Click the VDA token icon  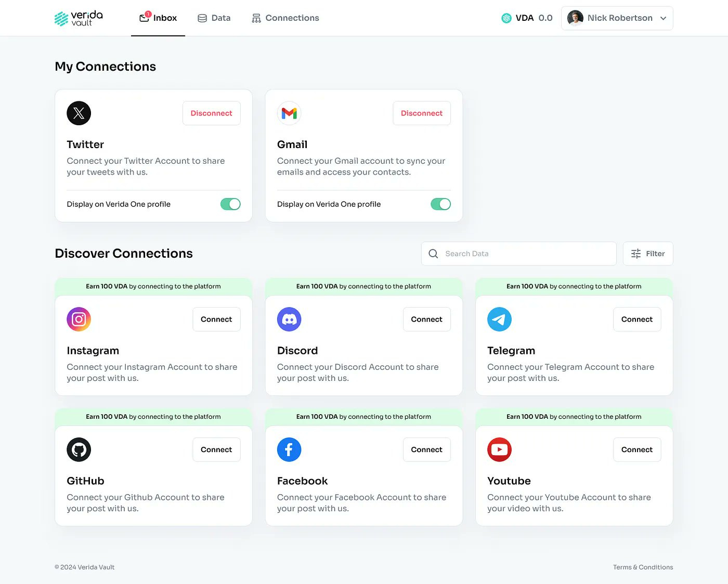[x=506, y=18]
